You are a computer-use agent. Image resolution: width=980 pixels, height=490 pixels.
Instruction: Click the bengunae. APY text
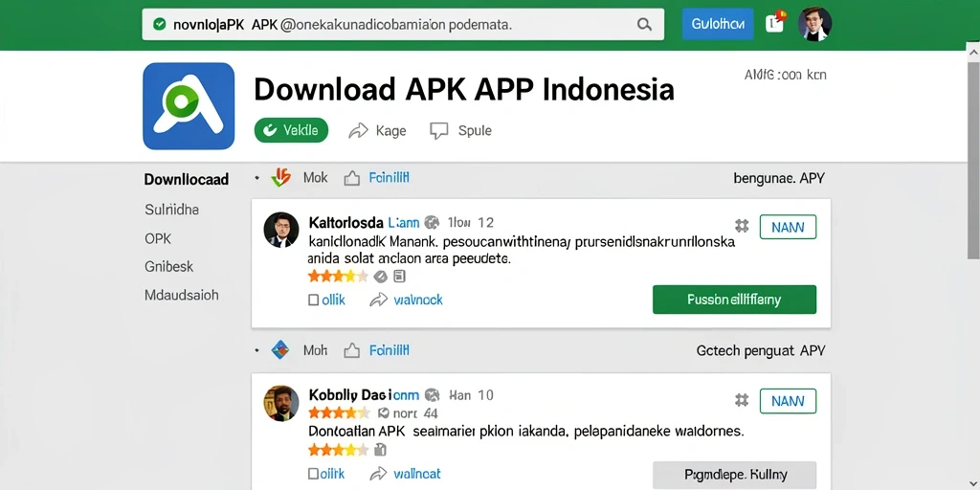(x=779, y=179)
